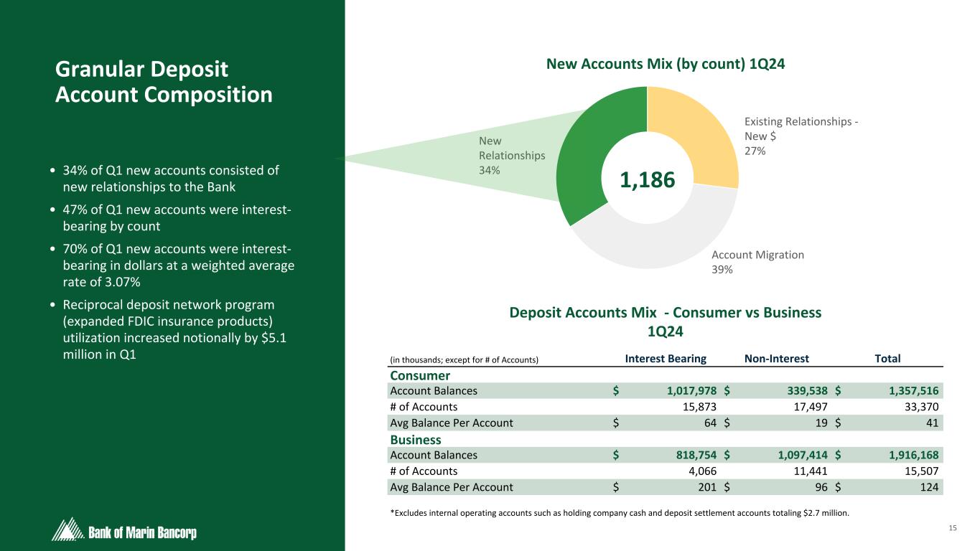Screen dimensions: 980x551
Task: Click the Consumer section heading in table
Action: (420, 376)
